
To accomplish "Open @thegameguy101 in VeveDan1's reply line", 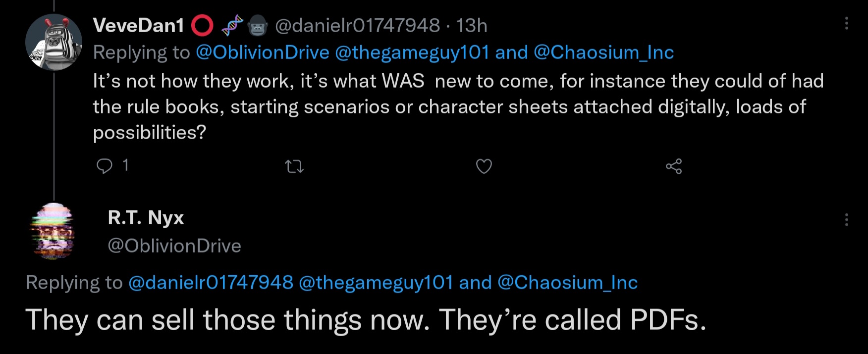I will click(412, 52).
